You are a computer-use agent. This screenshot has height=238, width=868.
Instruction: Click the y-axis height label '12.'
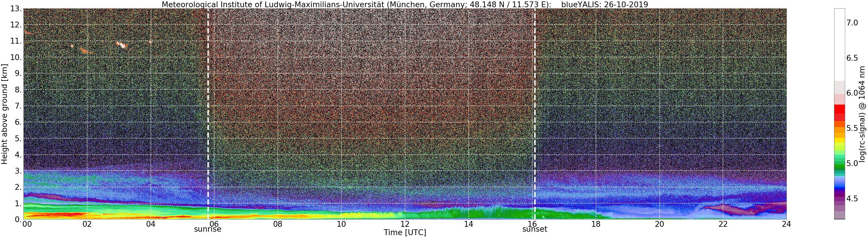16,25
